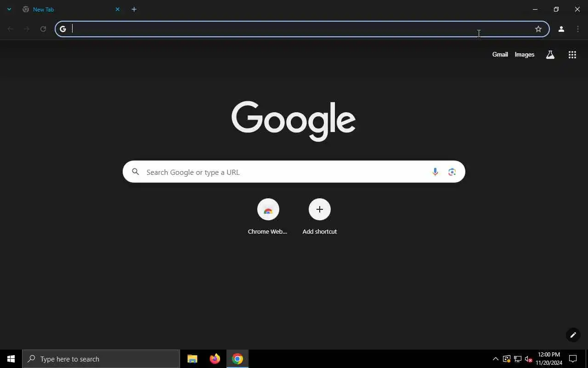Open the Chrome three-dot menu
Image resolution: width=588 pixels, height=368 pixels.
coord(578,29)
